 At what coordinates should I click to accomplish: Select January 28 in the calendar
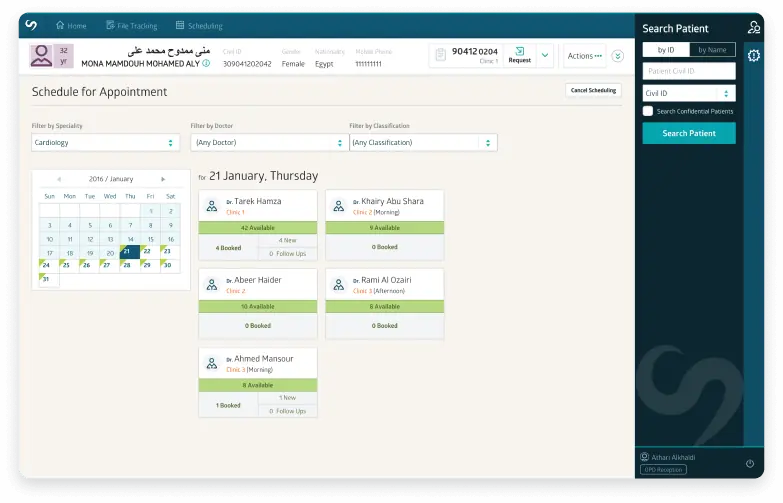coord(129,266)
